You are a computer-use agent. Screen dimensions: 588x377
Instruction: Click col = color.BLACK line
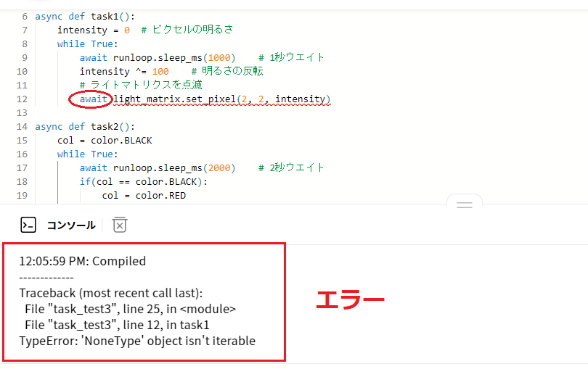tap(105, 141)
